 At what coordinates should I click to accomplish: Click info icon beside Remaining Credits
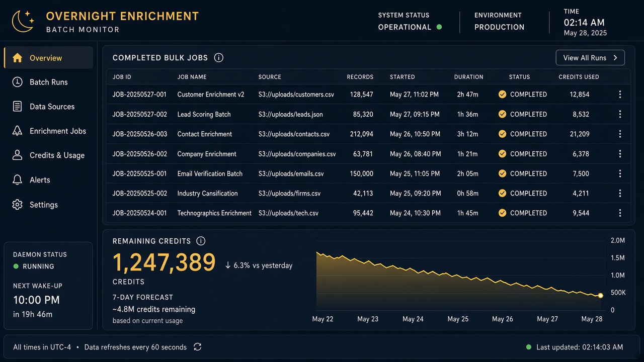[201, 241]
